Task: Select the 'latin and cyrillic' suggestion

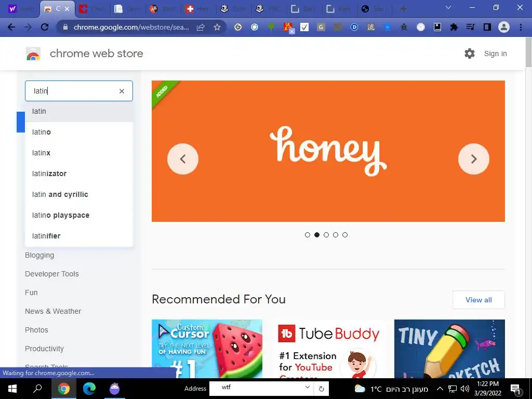Action: click(79, 194)
